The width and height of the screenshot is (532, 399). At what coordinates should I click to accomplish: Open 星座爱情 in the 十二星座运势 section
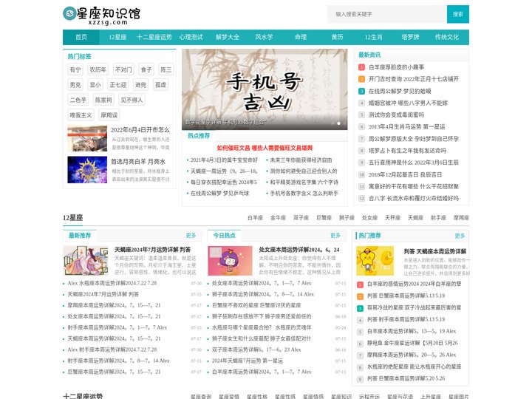click(x=229, y=397)
